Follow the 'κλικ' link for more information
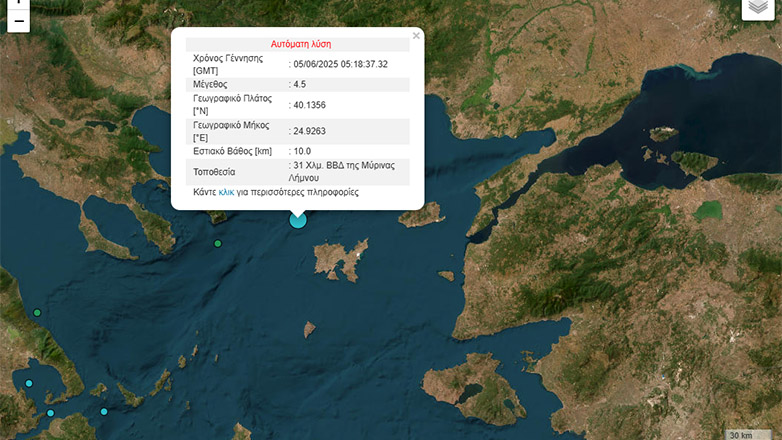 click(x=226, y=192)
